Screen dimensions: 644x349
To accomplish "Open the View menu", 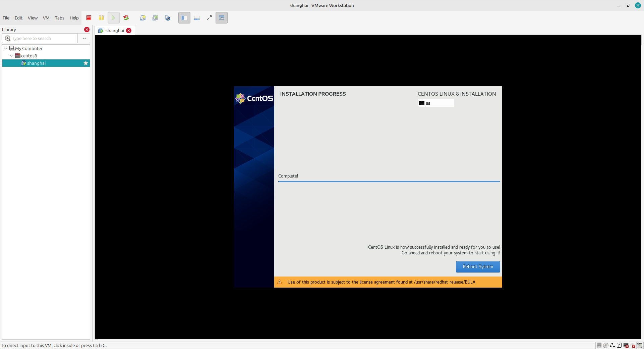I will [x=33, y=18].
